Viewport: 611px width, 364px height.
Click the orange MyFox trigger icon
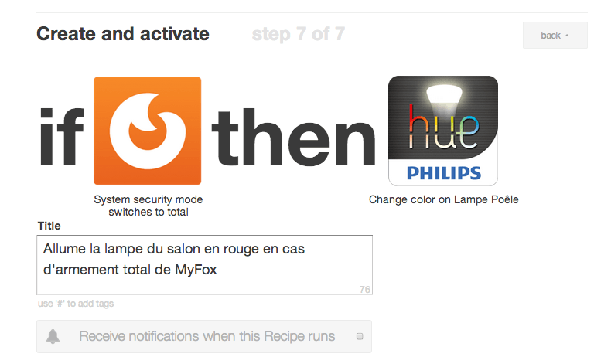click(147, 131)
